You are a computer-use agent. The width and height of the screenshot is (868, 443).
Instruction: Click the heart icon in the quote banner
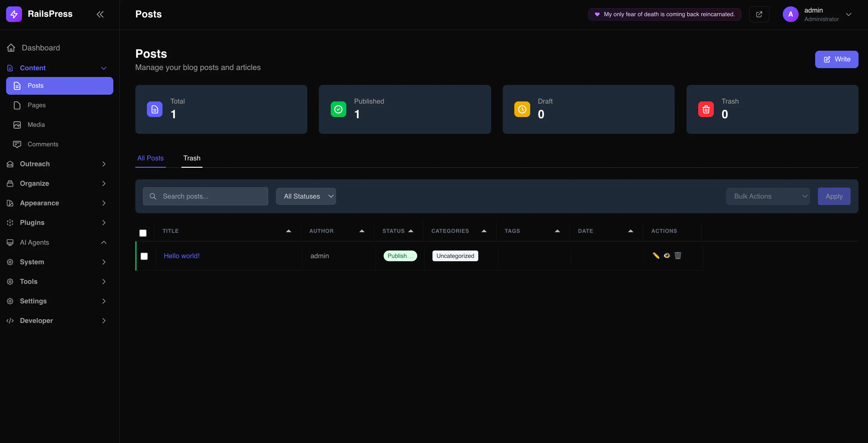(x=597, y=14)
